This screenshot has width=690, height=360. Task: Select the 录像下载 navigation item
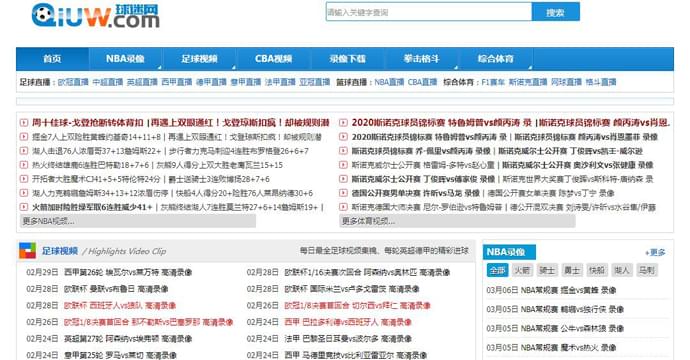348,59
